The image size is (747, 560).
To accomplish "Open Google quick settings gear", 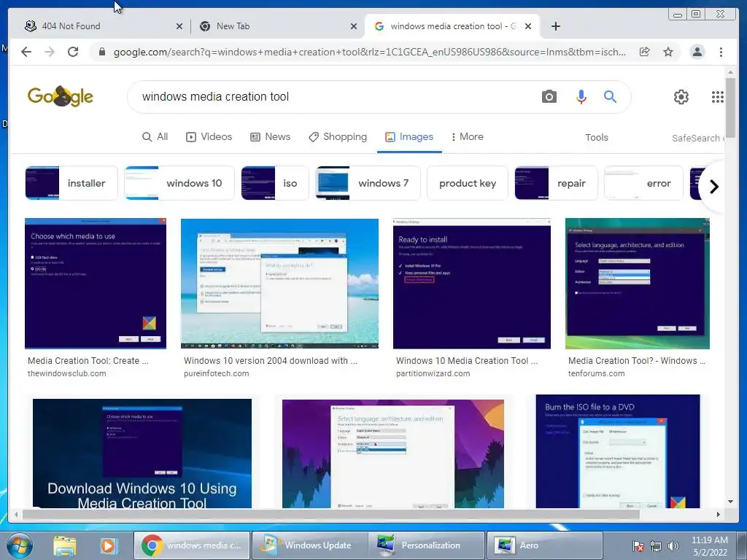I will click(681, 97).
